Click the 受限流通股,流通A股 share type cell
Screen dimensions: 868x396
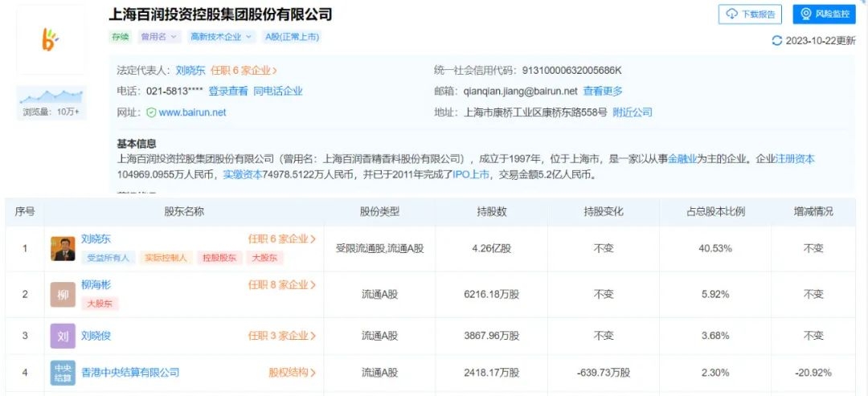379,248
